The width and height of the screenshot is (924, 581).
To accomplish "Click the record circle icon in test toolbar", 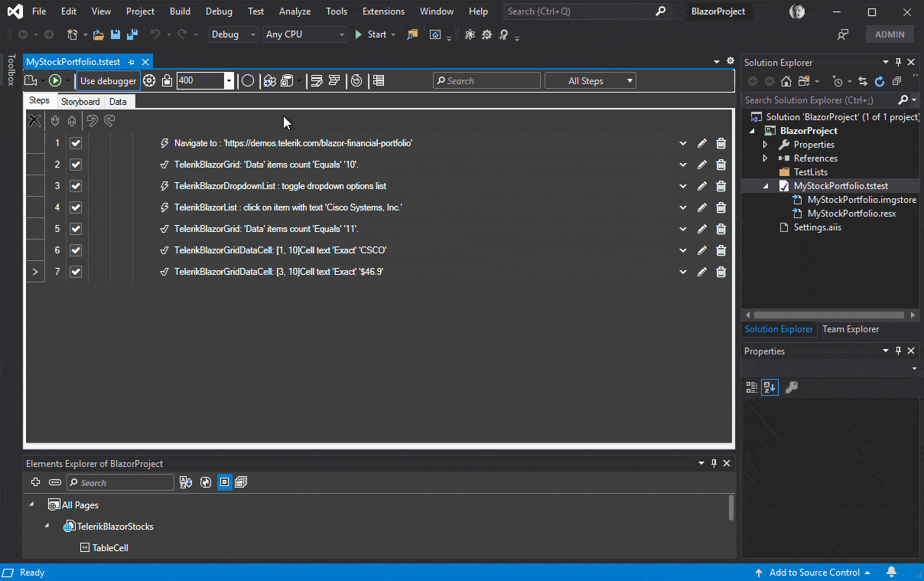I will tap(248, 80).
